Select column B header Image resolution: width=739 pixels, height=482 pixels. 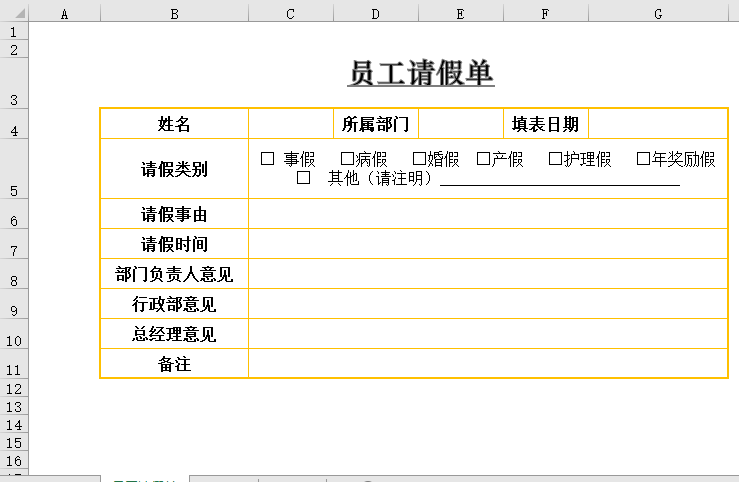click(x=174, y=13)
